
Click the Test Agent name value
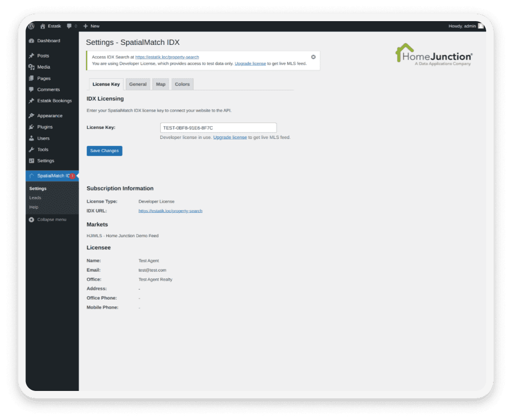148,260
